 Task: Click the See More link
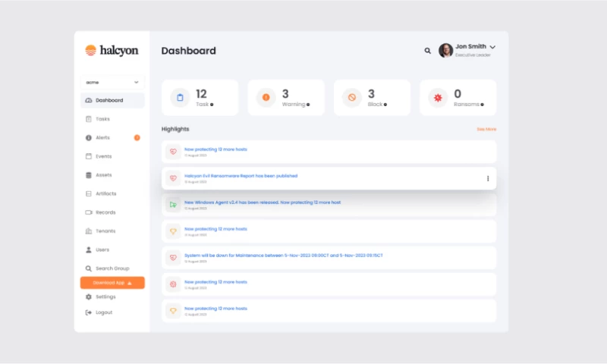pos(486,129)
